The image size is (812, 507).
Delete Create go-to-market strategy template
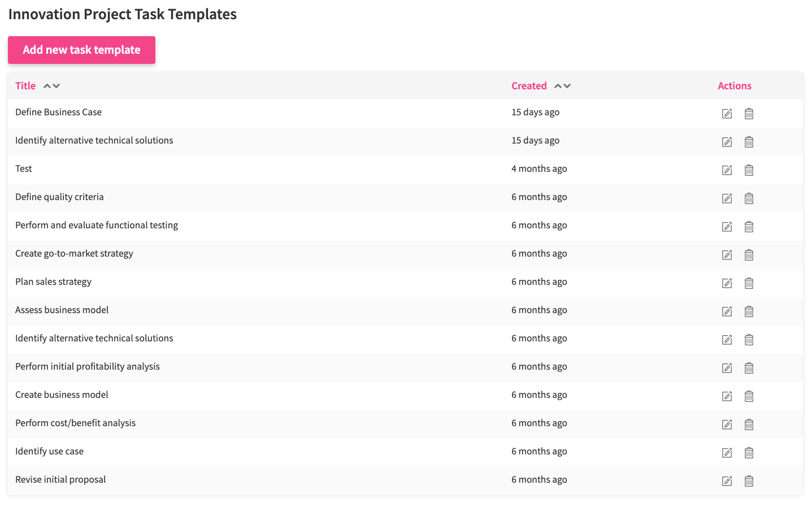point(749,255)
